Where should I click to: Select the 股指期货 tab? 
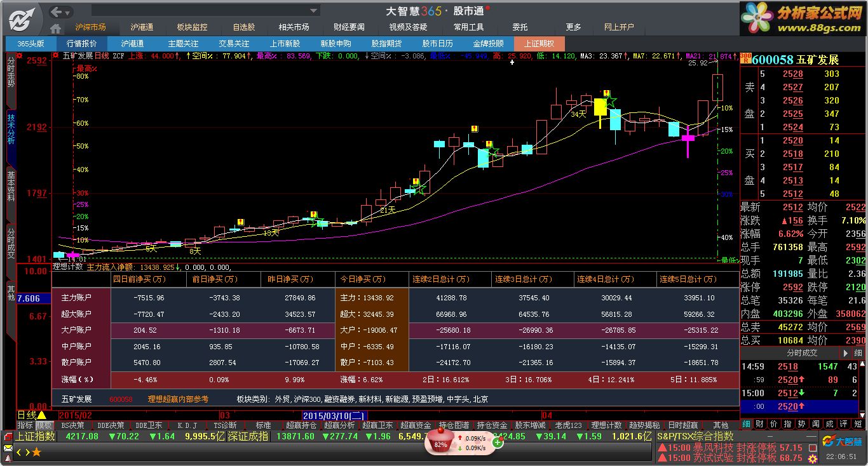(x=386, y=44)
